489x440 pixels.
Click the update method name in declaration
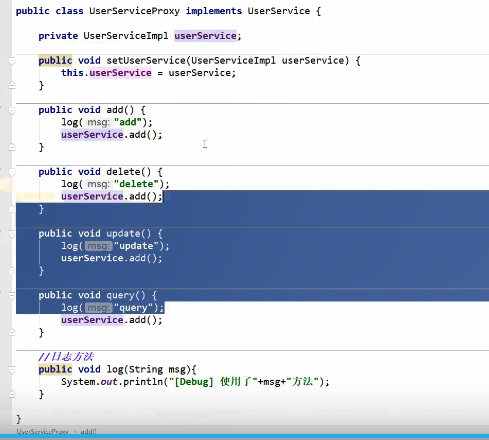click(123, 233)
